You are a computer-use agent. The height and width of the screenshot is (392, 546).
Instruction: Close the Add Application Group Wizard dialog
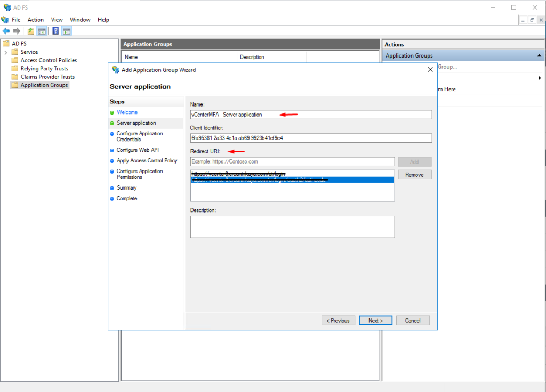430,70
